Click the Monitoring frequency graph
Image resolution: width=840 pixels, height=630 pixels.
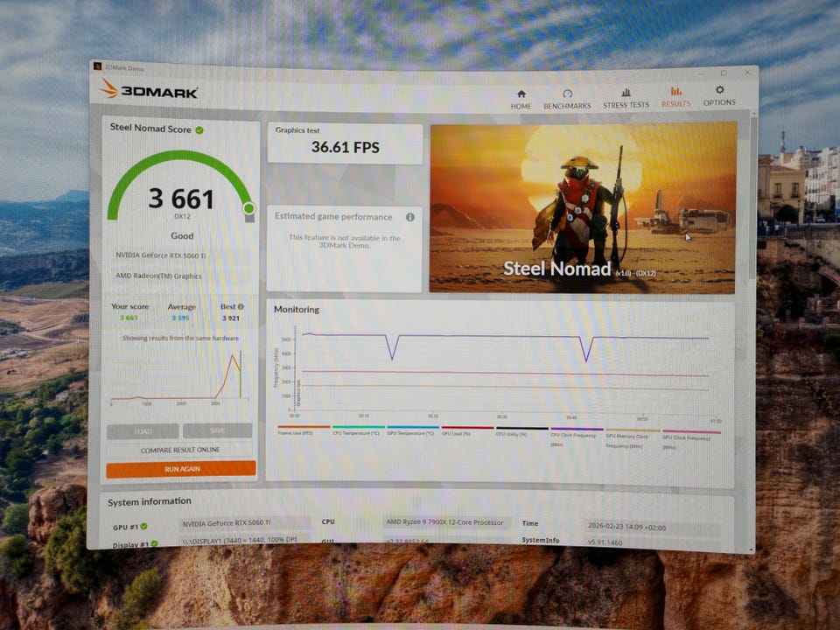tap(500, 371)
